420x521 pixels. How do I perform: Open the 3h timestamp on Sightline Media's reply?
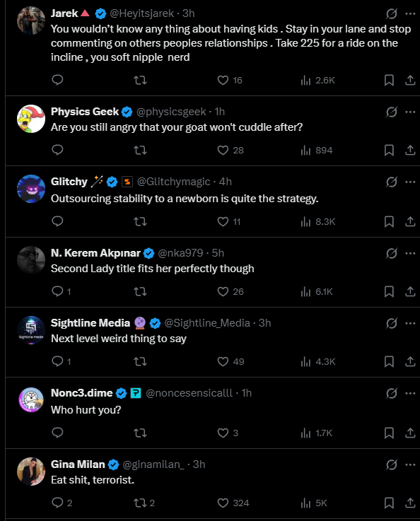coord(265,323)
